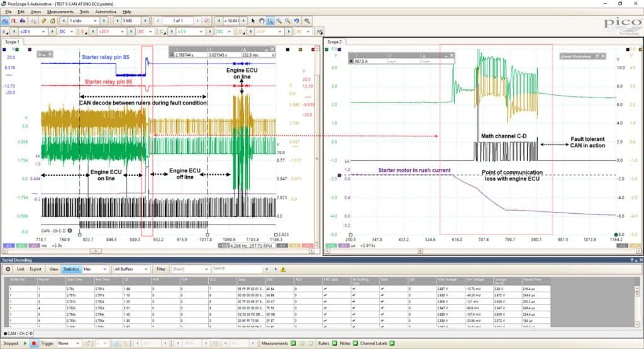The height and width of the screenshot is (349, 644).
Task: Open Channel C options button
Action: pos(163,31)
